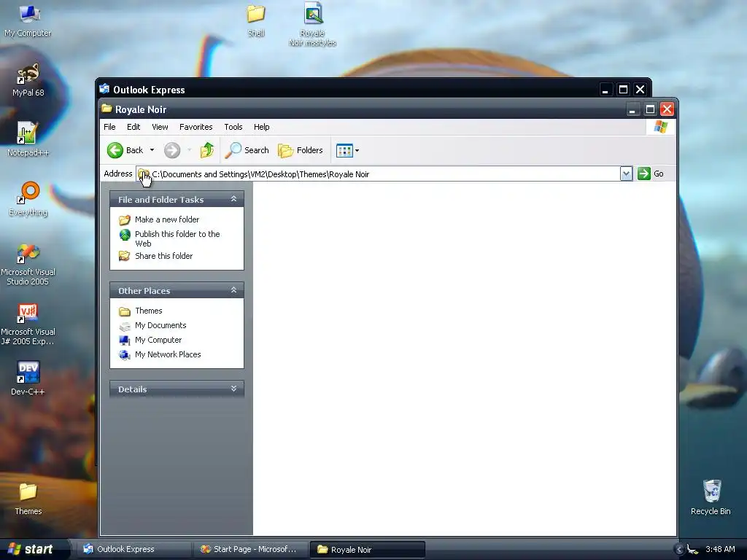Image resolution: width=747 pixels, height=560 pixels.
Task: Open My Network Places link
Action: [168, 355]
